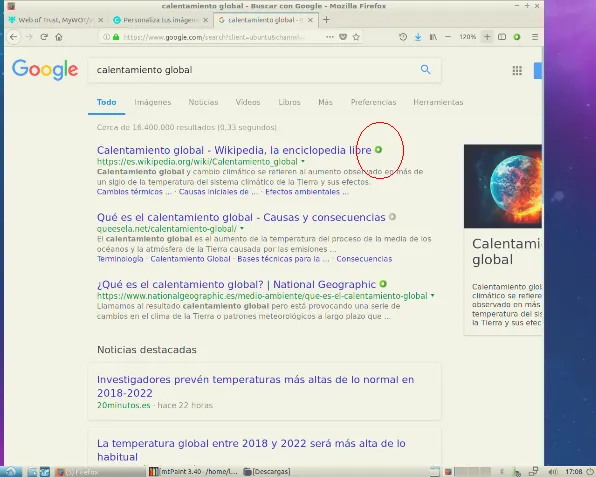
Task: Click the Noticias destacadas heading
Action: click(x=147, y=350)
